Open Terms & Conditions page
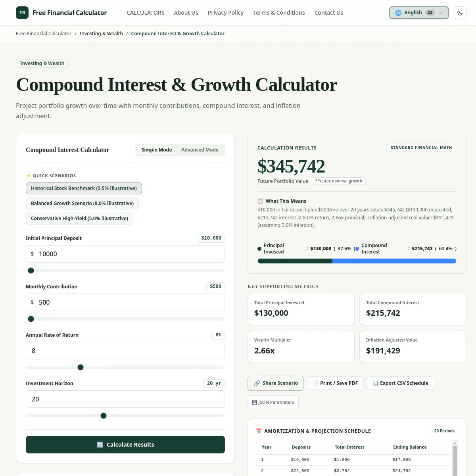Screen dimensions: 476x476 (279, 13)
